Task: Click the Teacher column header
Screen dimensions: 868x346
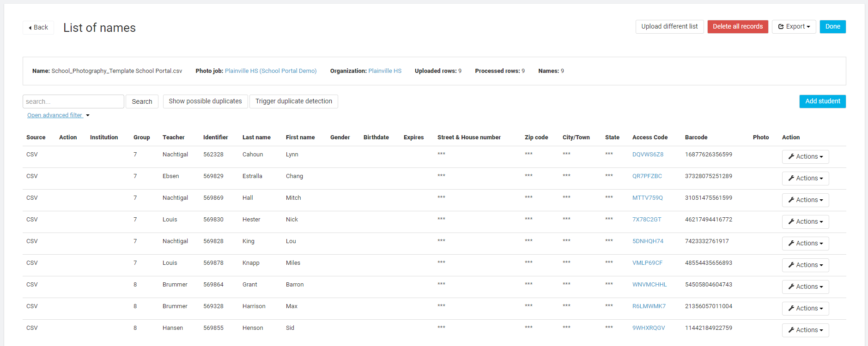Action: tap(173, 137)
